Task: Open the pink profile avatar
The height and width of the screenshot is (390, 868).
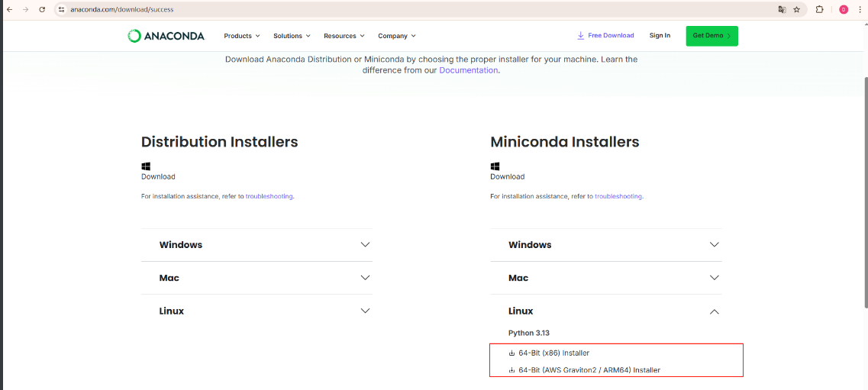Action: click(844, 9)
